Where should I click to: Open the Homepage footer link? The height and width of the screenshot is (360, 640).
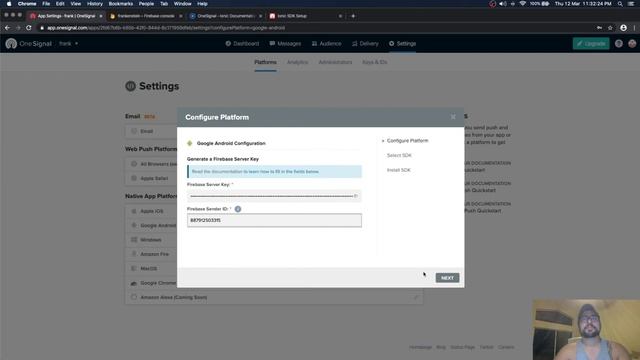[420, 347]
